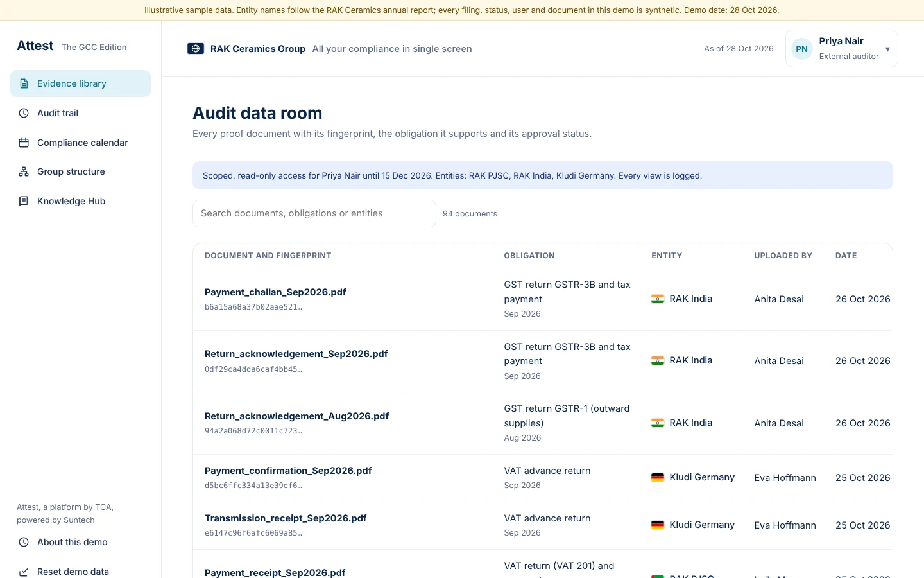924x578 pixels.
Task: Click the Document and Fingerprint column header
Action: pyautogui.click(x=268, y=256)
